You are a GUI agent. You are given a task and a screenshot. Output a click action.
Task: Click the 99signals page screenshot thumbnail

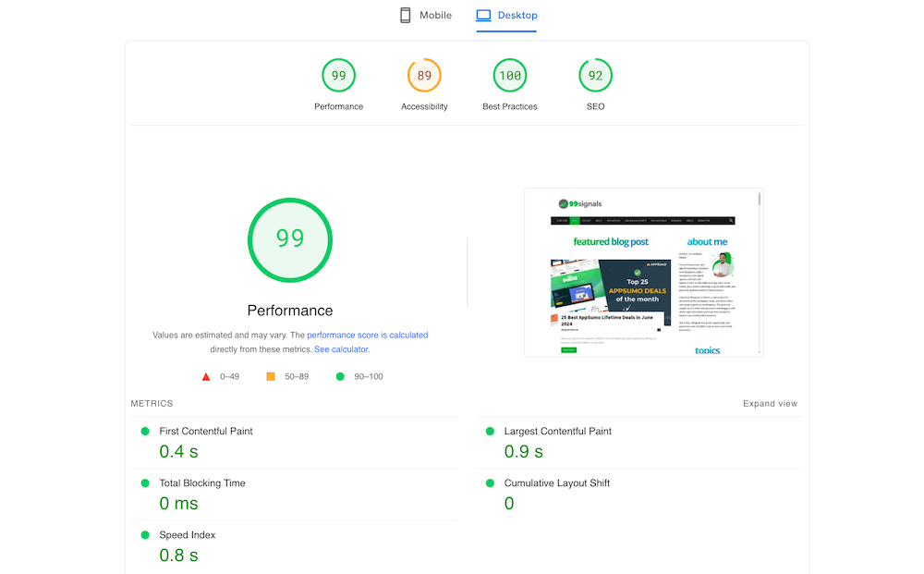[x=643, y=272]
